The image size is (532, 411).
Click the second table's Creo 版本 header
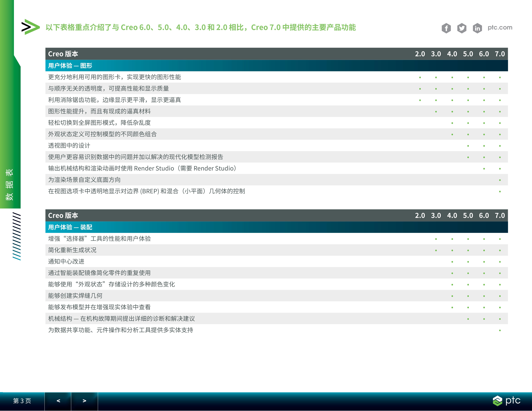coord(63,215)
